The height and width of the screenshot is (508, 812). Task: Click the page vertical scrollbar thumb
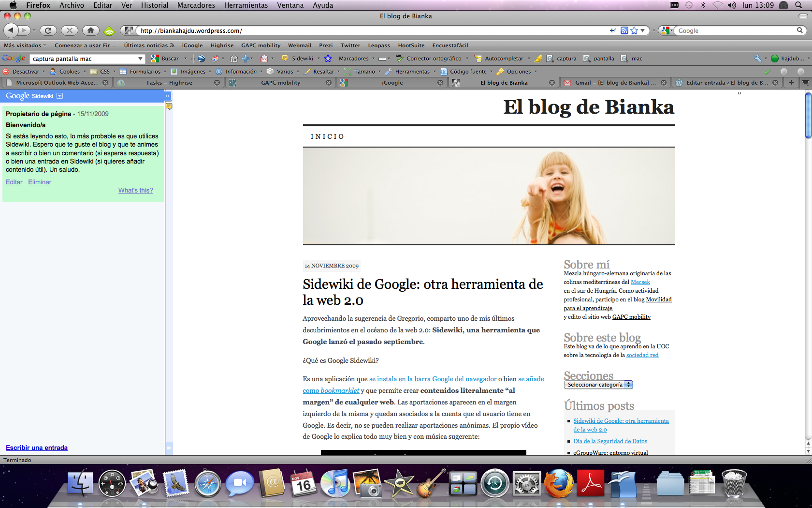click(808, 115)
